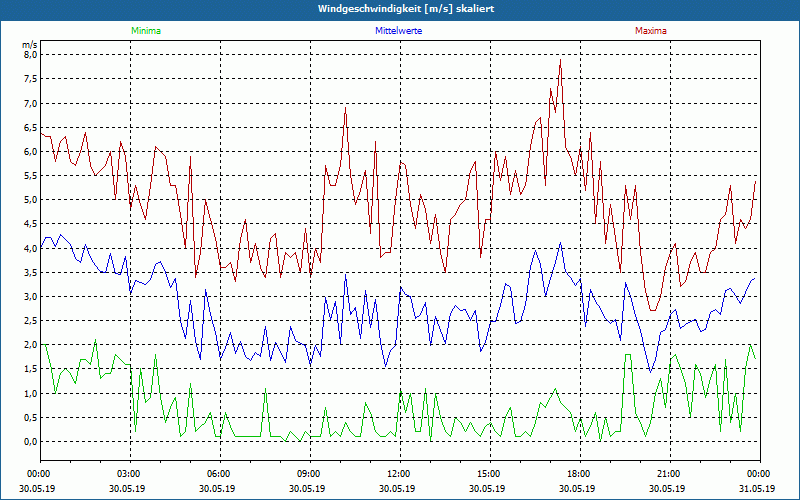Click the 0,0 y-axis value

pos(31,441)
